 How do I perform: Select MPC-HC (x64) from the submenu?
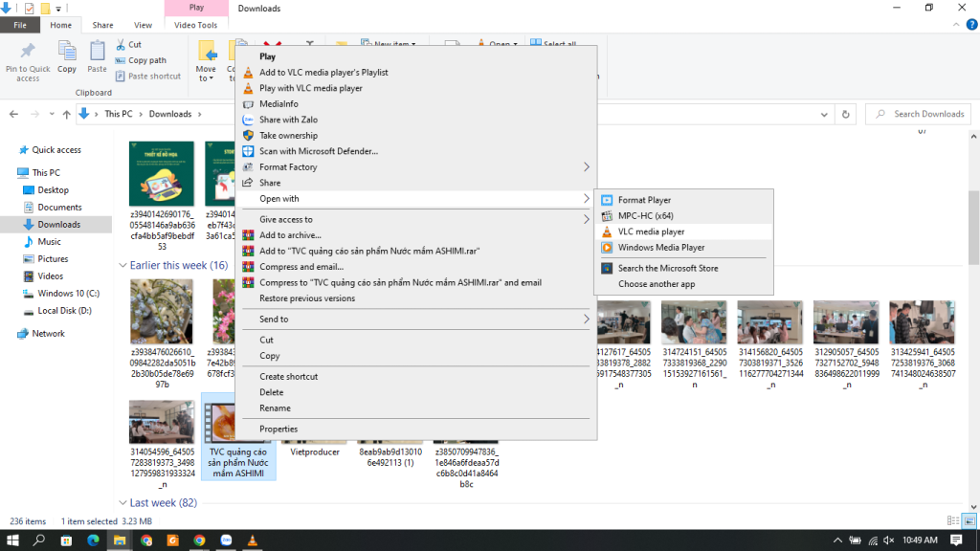click(645, 216)
